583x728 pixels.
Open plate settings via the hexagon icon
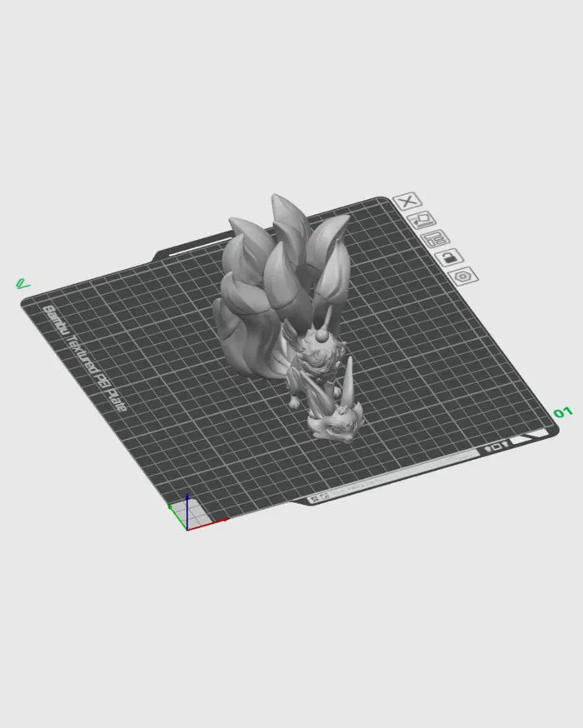[x=463, y=276]
